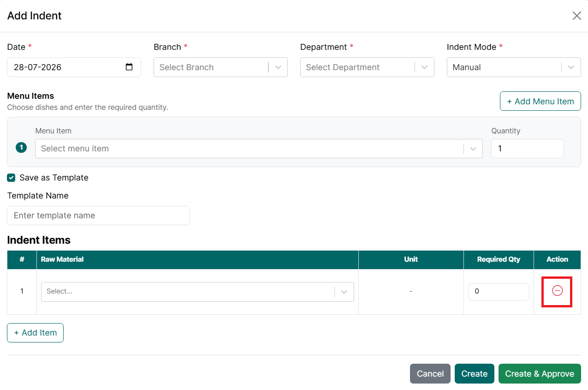Screen dimensions: 588x390
Task: Focus the menu item Quantity field
Action: [x=528, y=149]
